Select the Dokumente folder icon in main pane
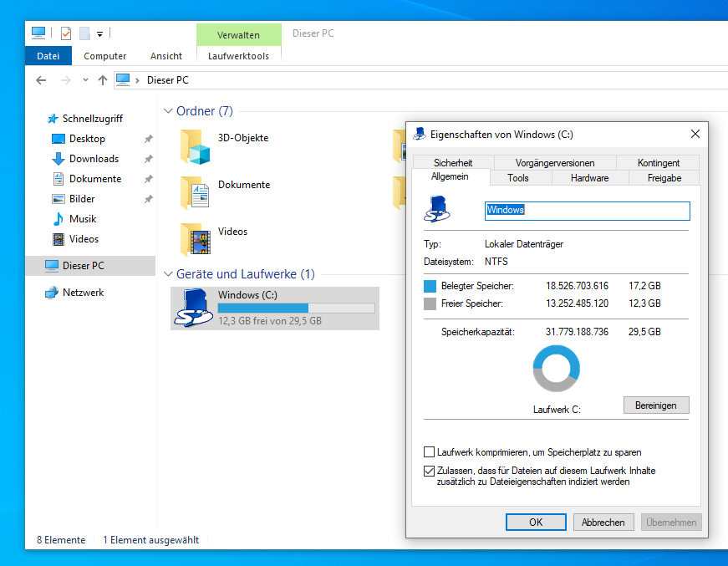The height and width of the screenshot is (566, 728). (x=196, y=192)
